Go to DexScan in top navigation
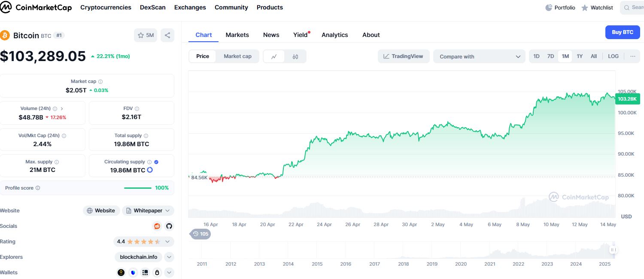The image size is (644, 279). [152, 7]
